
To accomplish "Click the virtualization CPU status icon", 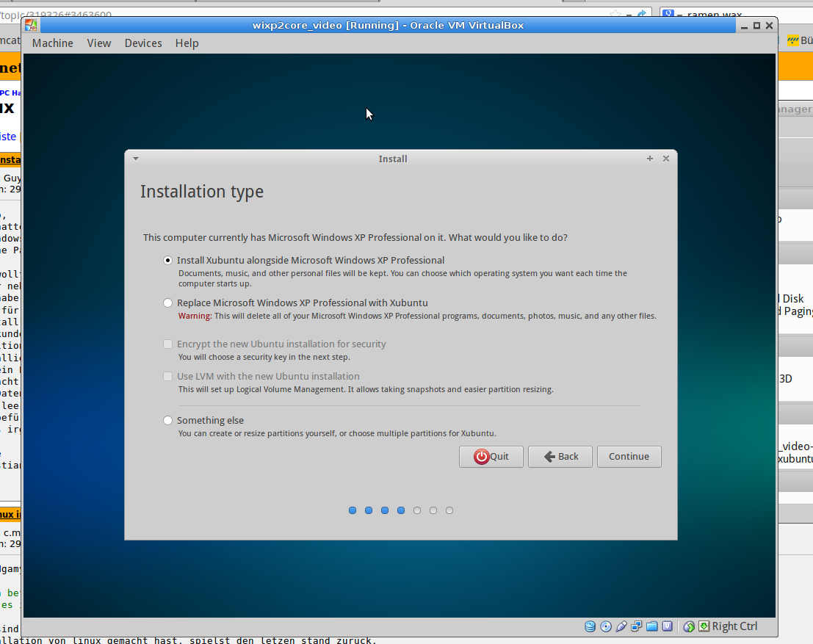I will [x=667, y=626].
